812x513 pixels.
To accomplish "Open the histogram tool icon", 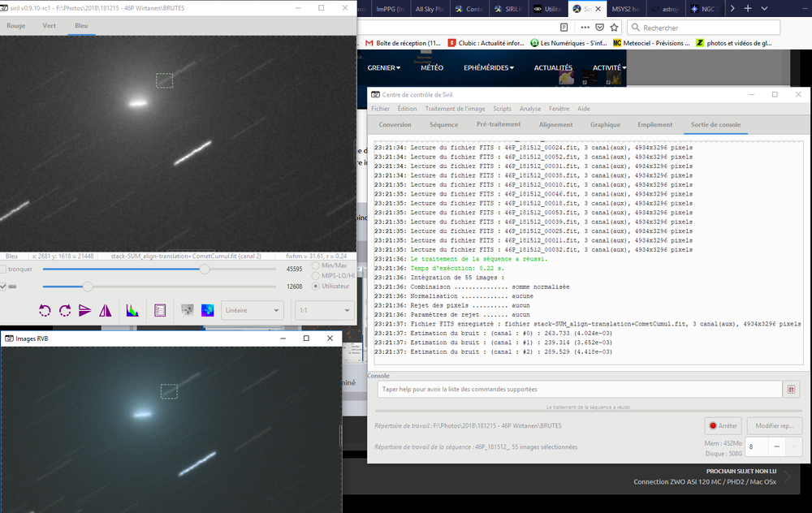I will [132, 311].
